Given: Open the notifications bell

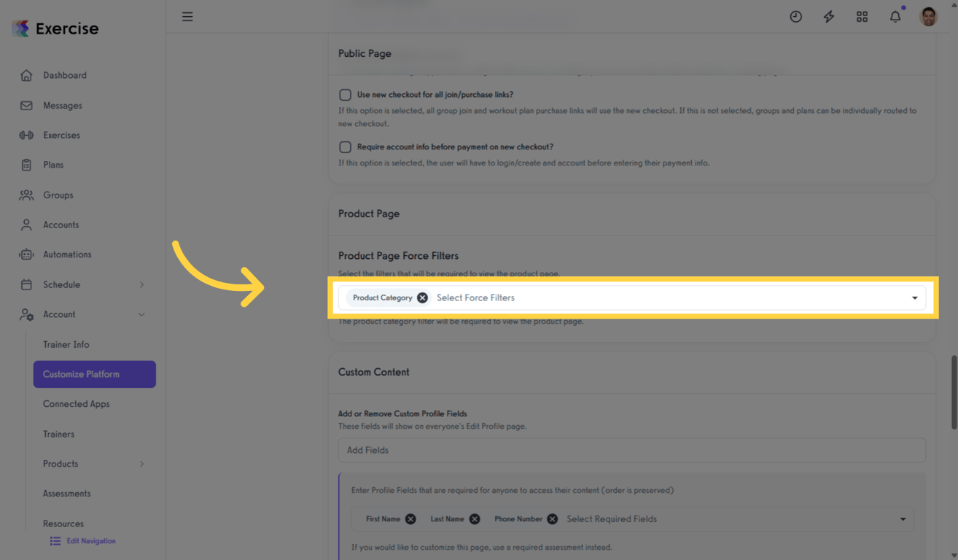Looking at the screenshot, I should (x=895, y=16).
